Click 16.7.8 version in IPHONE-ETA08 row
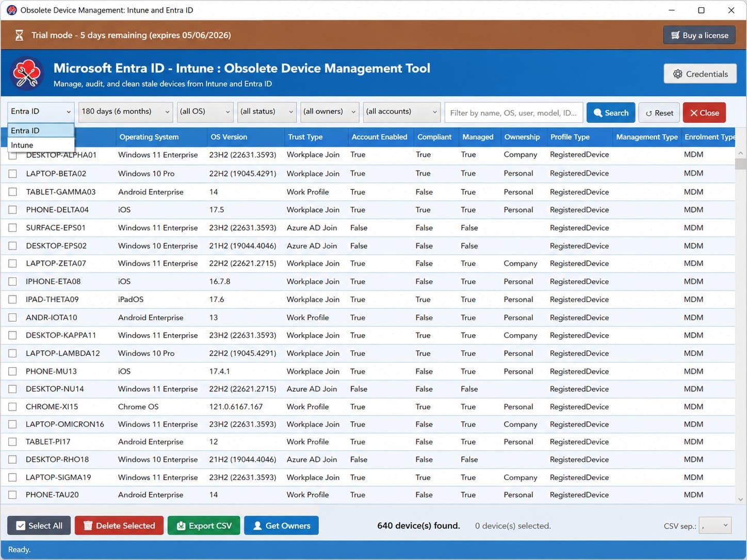The height and width of the screenshot is (560, 747). tap(220, 282)
